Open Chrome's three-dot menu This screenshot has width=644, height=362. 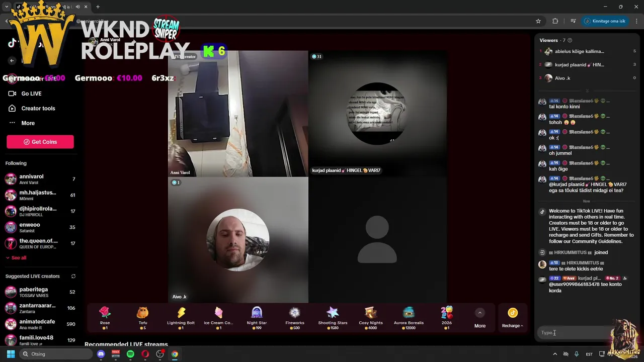click(x=636, y=21)
